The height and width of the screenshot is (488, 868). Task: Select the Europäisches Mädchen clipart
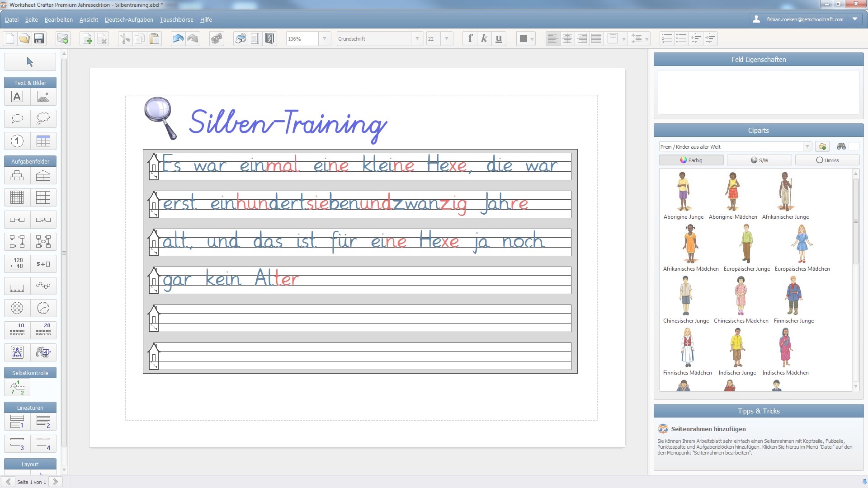pyautogui.click(x=802, y=248)
